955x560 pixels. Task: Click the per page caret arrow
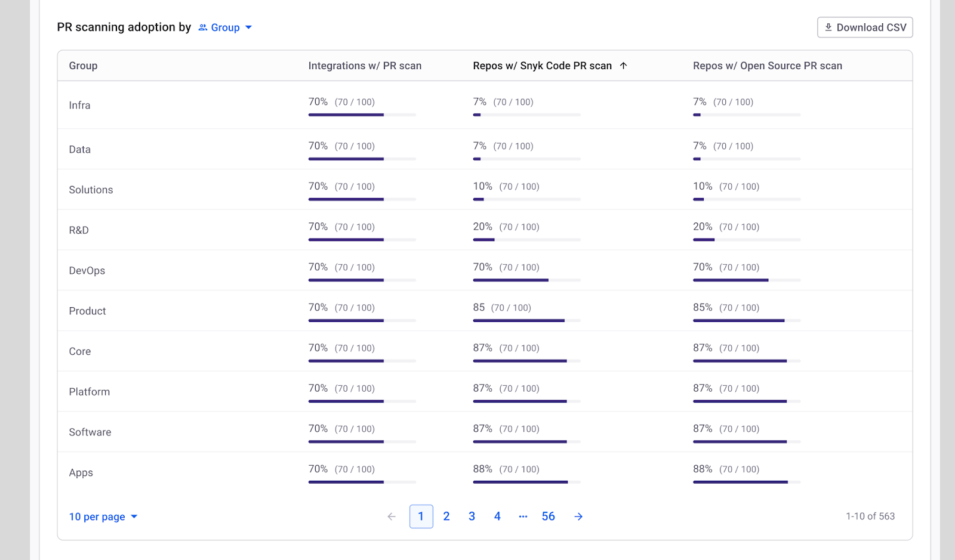(x=134, y=516)
